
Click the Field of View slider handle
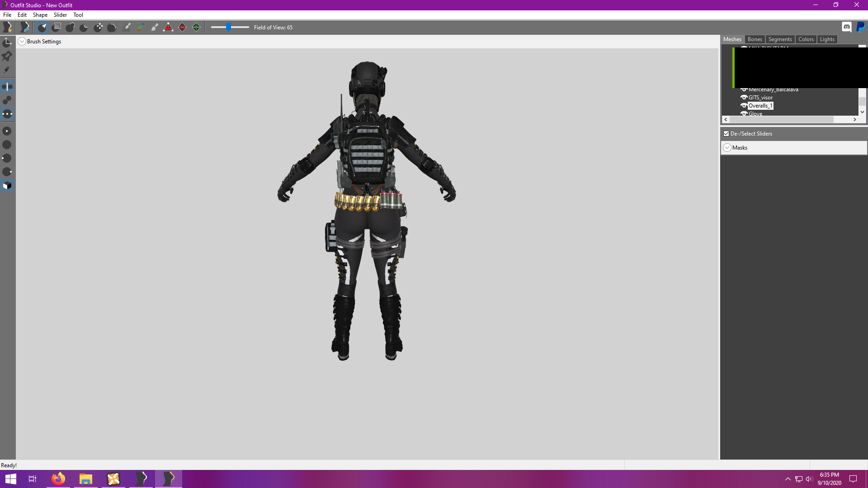(229, 28)
